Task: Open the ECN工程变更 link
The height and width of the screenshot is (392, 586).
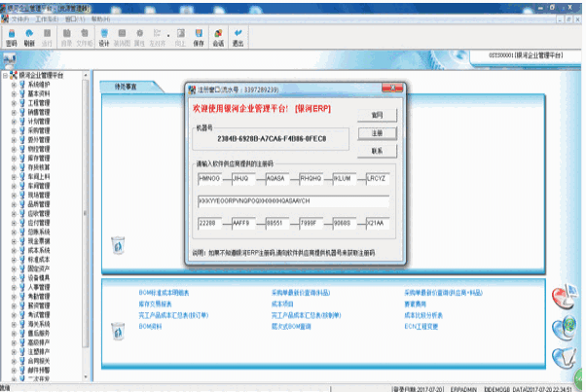Action: tap(421, 327)
